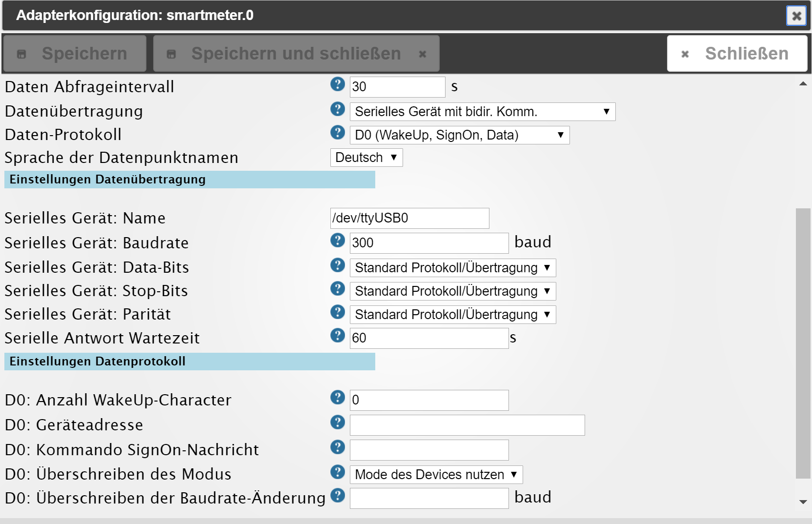
Task: Open the Parität dropdown
Action: 453,315
